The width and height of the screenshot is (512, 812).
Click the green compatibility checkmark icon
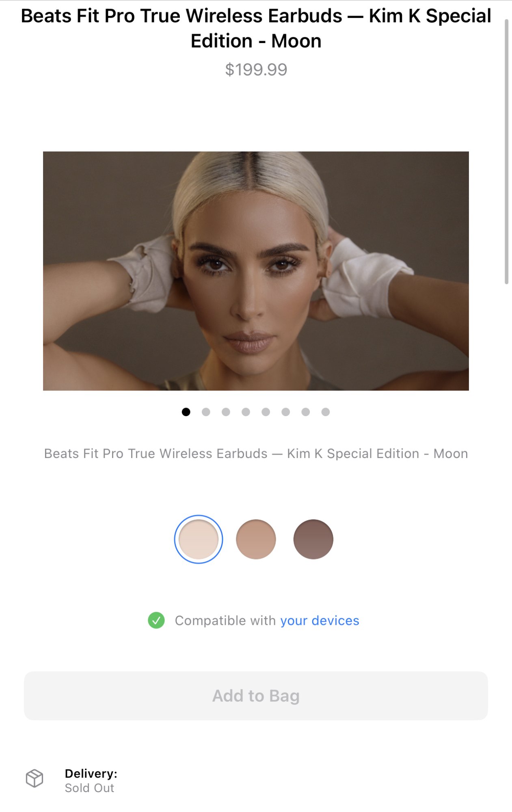156,620
